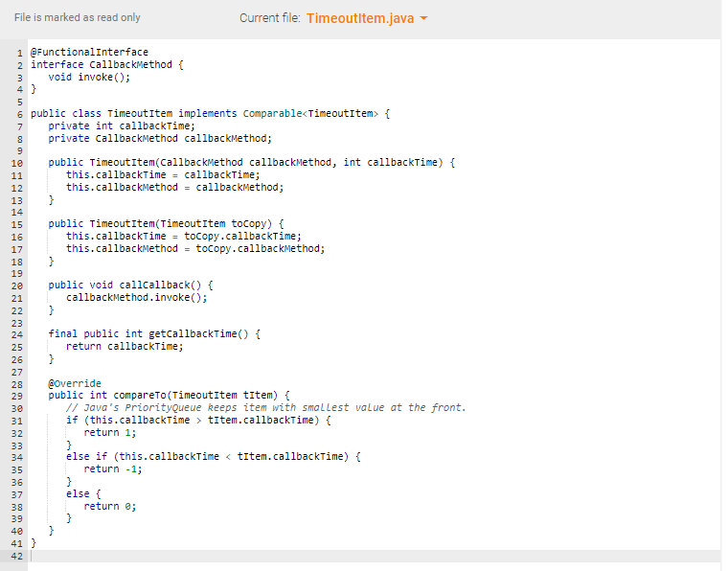
Task: Click the @Override annotation
Action: 75,383
